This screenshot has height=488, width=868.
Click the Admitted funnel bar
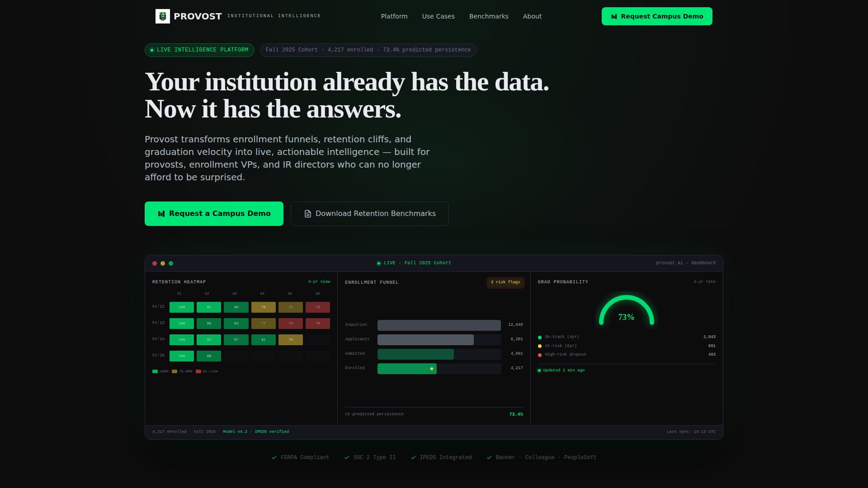[415, 354]
